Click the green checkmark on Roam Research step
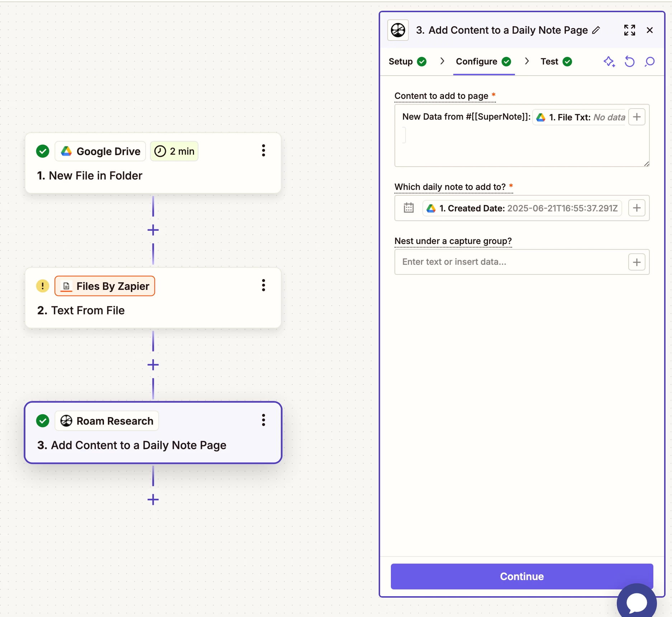This screenshot has width=672, height=617. coord(43,421)
